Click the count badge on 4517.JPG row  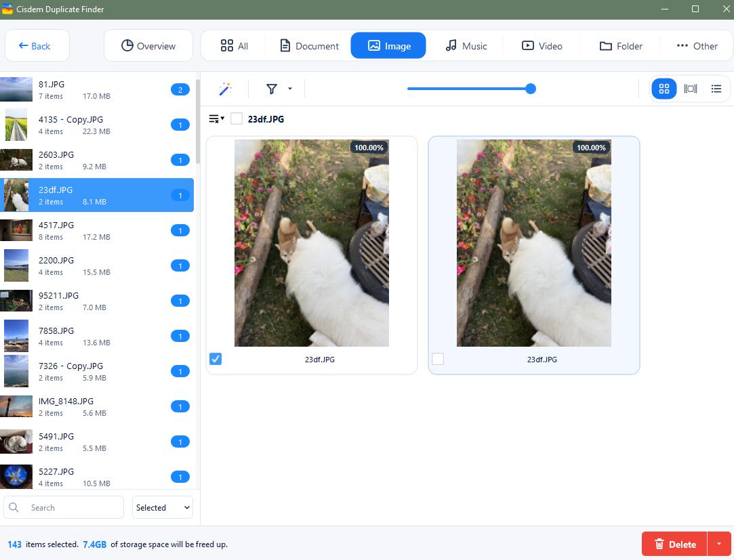click(x=180, y=231)
